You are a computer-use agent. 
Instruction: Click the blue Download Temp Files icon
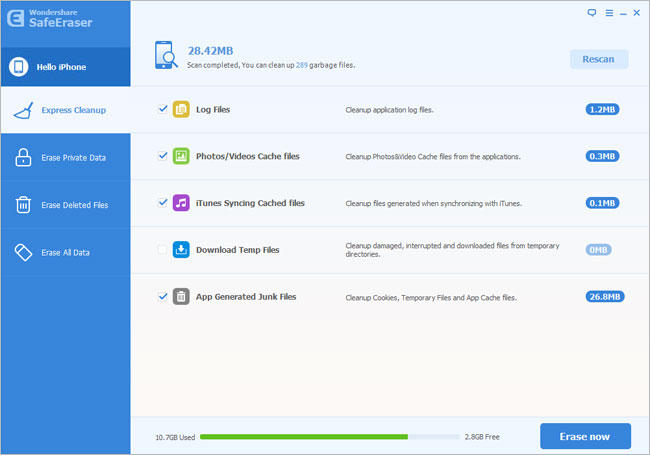point(181,250)
